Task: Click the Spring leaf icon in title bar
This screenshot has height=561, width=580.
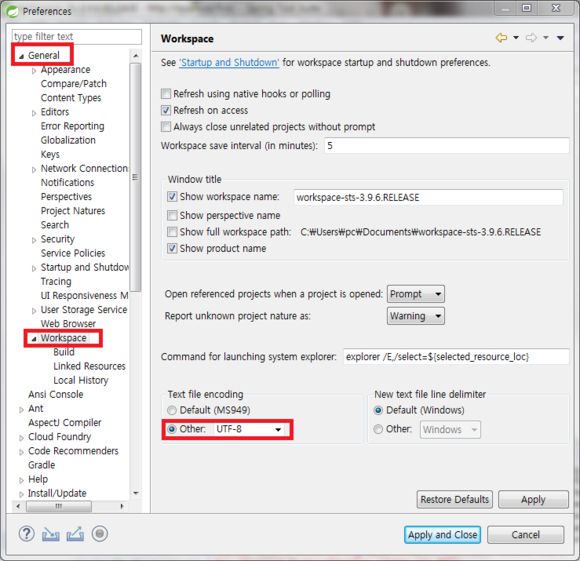Action: tap(12, 11)
